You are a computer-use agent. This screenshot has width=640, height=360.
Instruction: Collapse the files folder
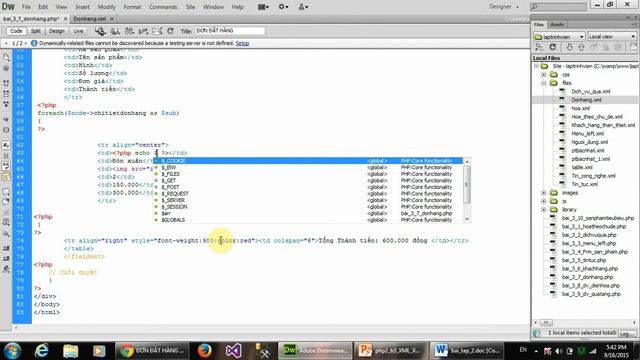544,83
